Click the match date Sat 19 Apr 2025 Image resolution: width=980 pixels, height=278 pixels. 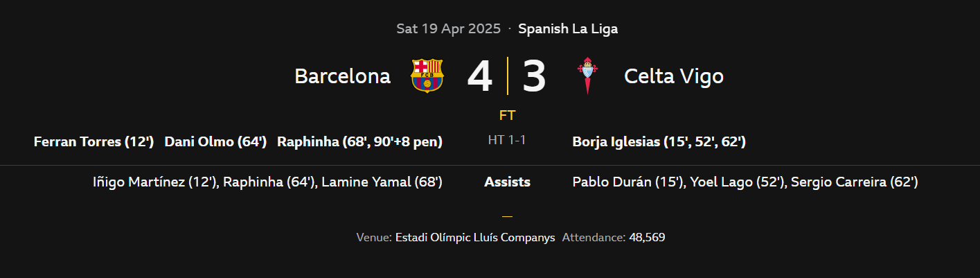click(448, 29)
